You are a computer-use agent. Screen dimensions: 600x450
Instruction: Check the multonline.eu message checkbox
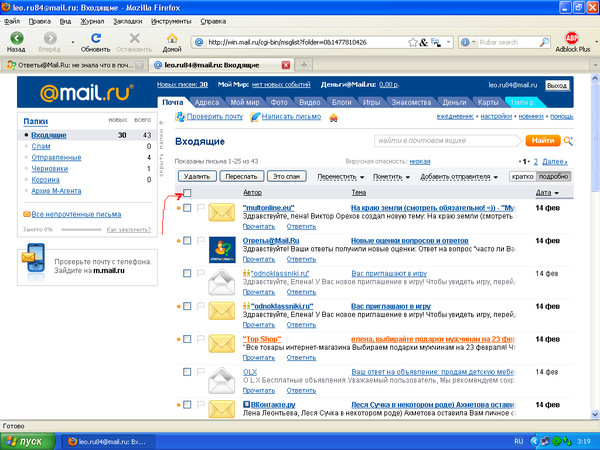[x=187, y=208]
